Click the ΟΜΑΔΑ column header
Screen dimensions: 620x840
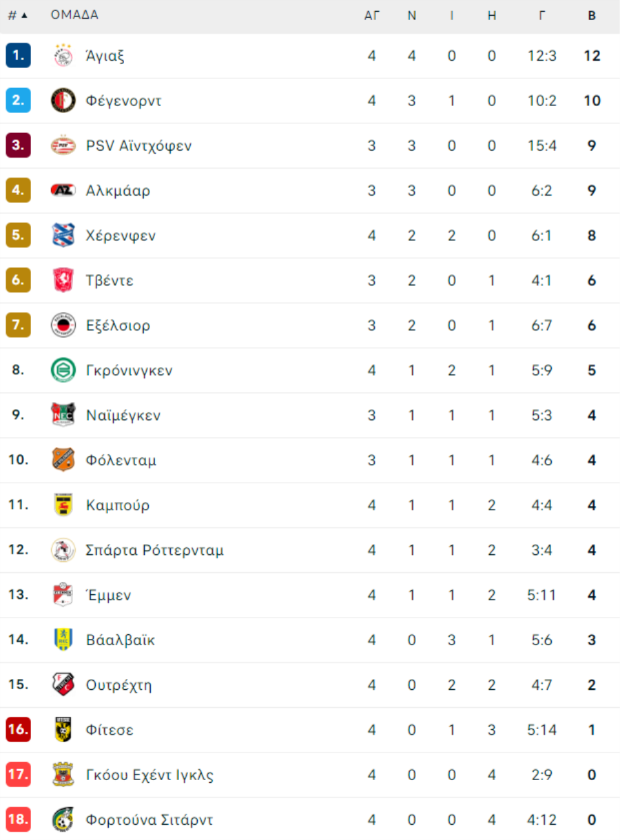click(74, 15)
